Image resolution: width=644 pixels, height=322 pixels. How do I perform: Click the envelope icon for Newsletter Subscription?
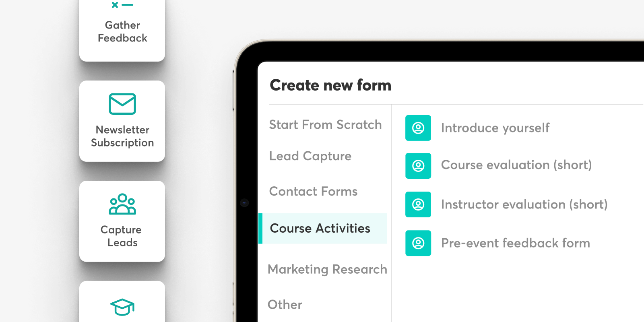pyautogui.click(x=122, y=104)
